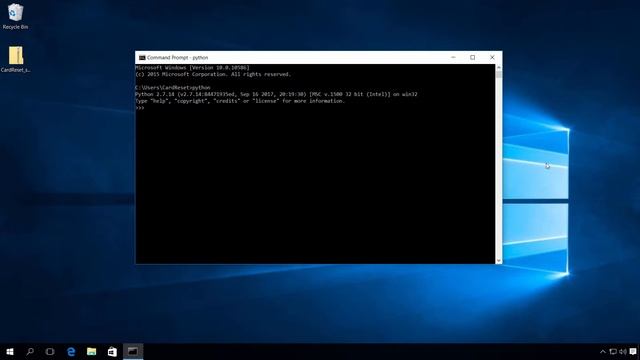Click the scrollbar up arrow in Command Prompt

(x=499, y=67)
